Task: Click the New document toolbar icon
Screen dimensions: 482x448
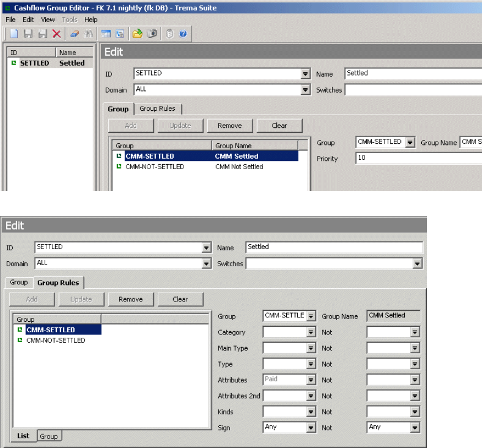Action: point(15,34)
